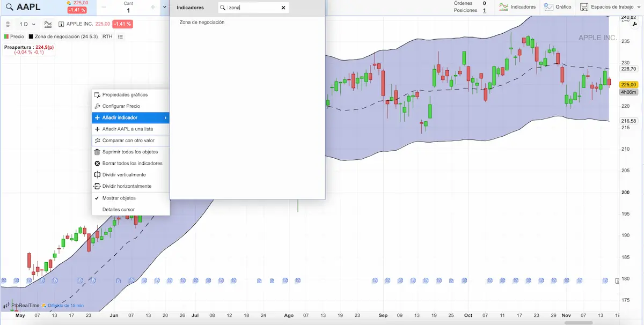Open the Indicadores toolbar button
The width and height of the screenshot is (644, 325).
517,7
